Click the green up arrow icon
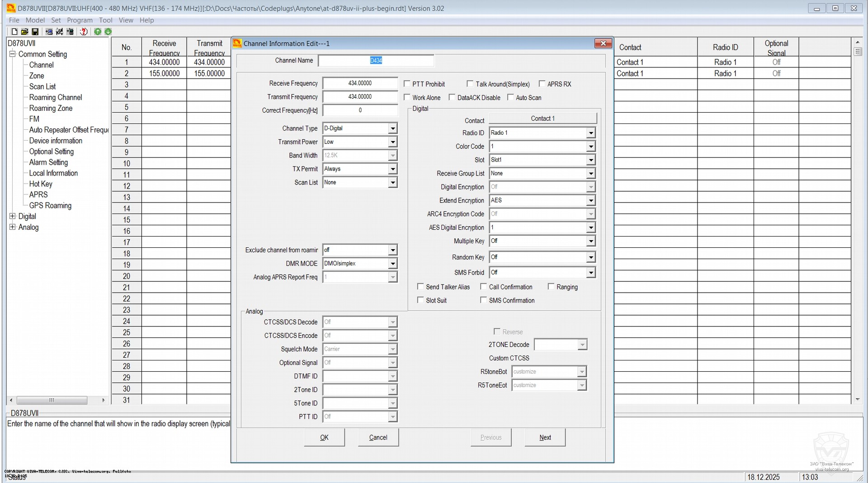The height and width of the screenshot is (483, 868). (98, 32)
